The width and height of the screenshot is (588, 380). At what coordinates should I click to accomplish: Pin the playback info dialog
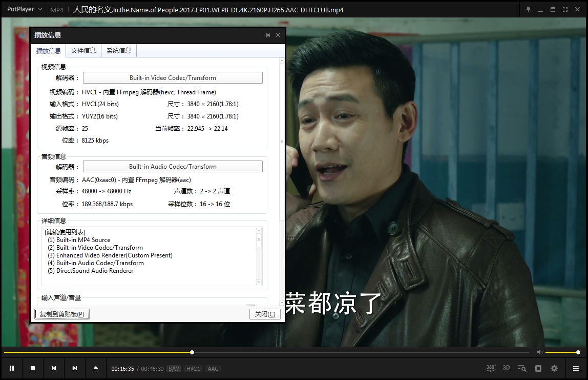(267, 35)
